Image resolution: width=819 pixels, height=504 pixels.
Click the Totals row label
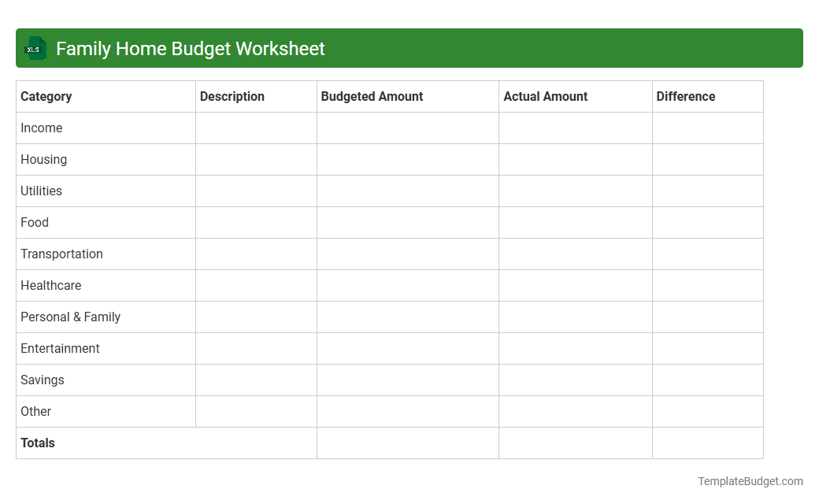tap(37, 443)
